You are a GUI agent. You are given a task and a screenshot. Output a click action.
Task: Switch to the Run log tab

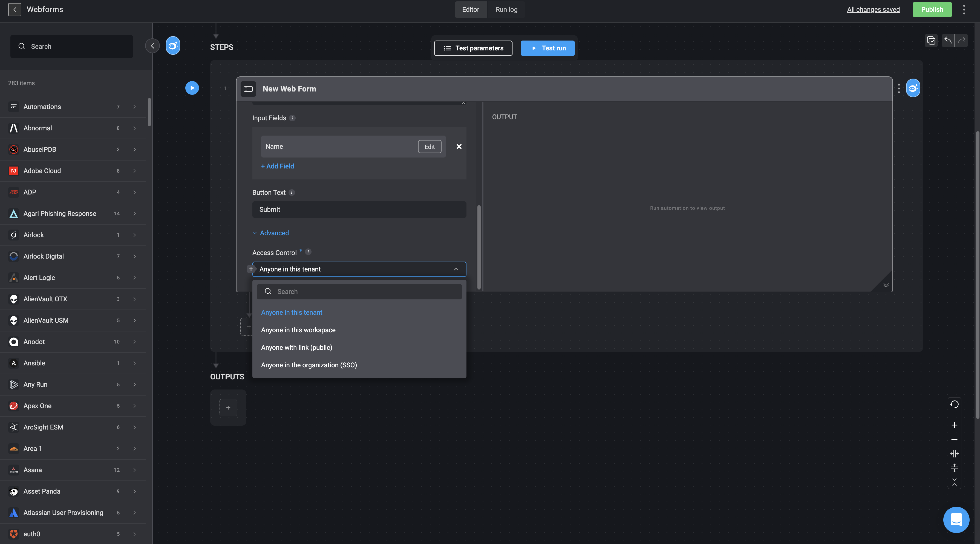click(x=506, y=10)
